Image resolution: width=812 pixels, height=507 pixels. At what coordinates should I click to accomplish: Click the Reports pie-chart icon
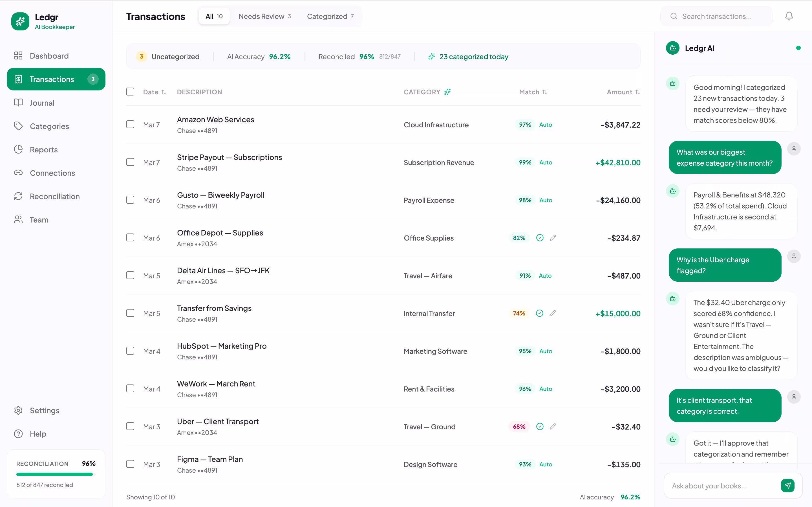point(18,150)
